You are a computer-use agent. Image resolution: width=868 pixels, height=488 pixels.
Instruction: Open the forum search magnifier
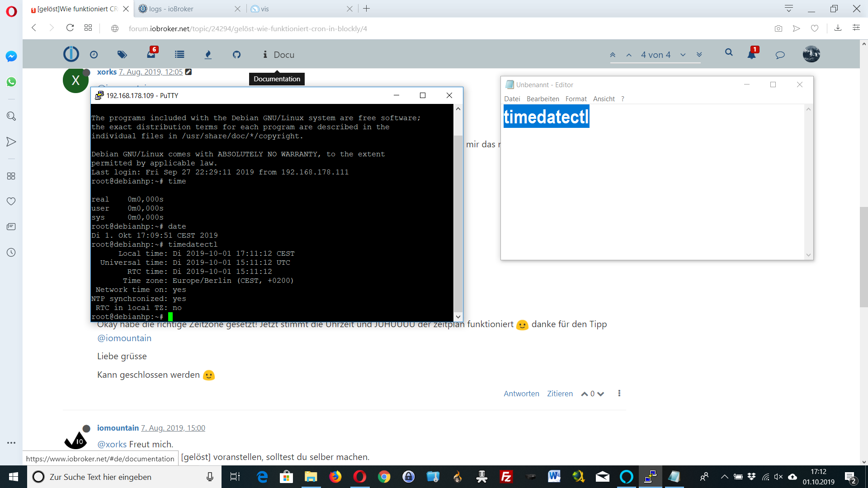coord(729,53)
